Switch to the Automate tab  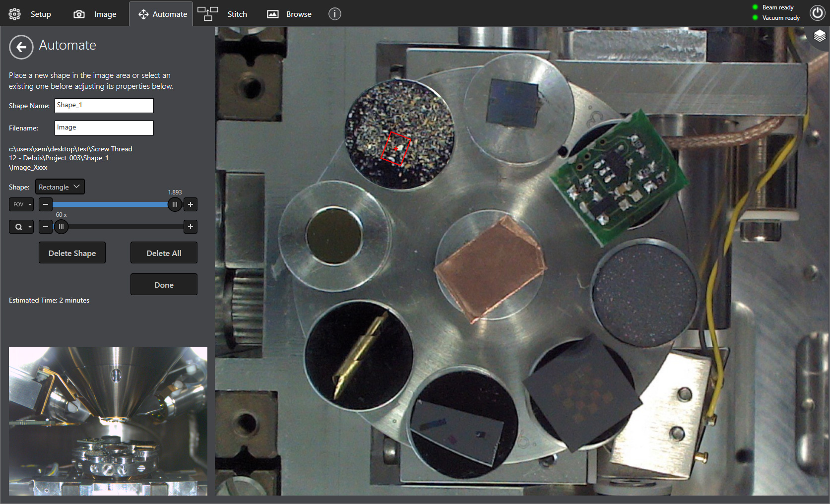(x=161, y=14)
